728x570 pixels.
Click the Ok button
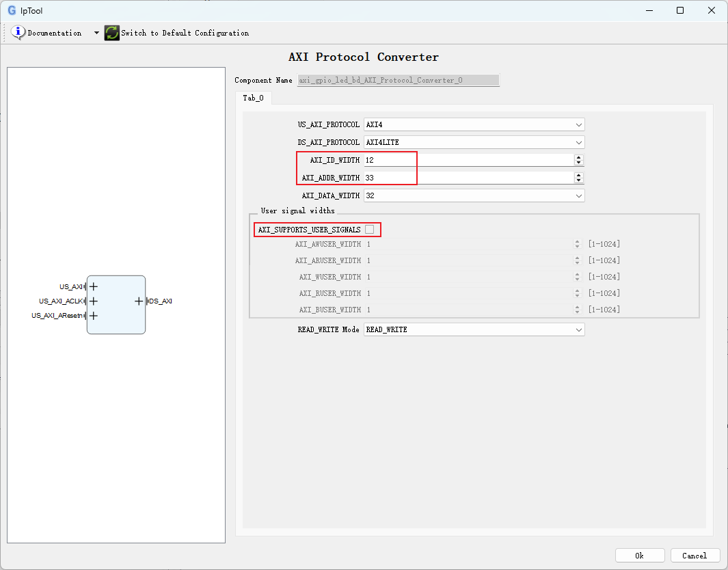coord(639,556)
